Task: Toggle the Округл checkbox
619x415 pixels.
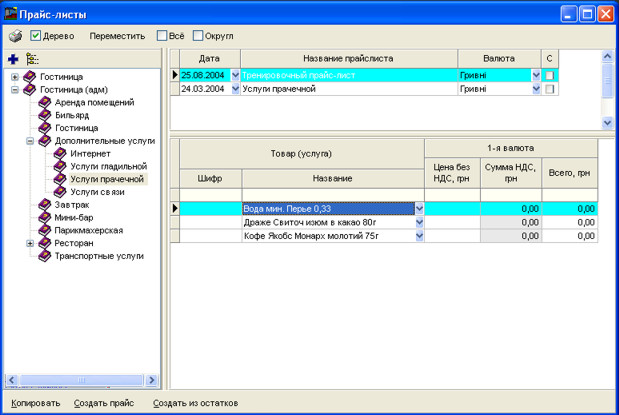Action: click(198, 36)
